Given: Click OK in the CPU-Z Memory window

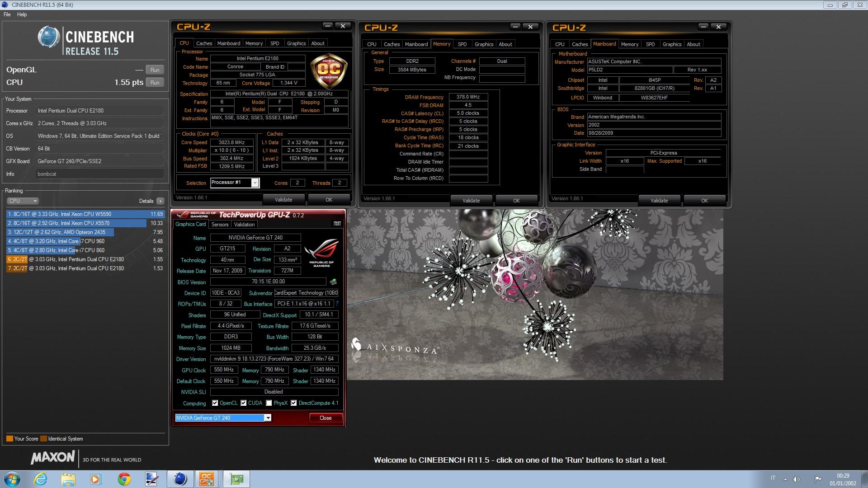Looking at the screenshot, I should (516, 201).
